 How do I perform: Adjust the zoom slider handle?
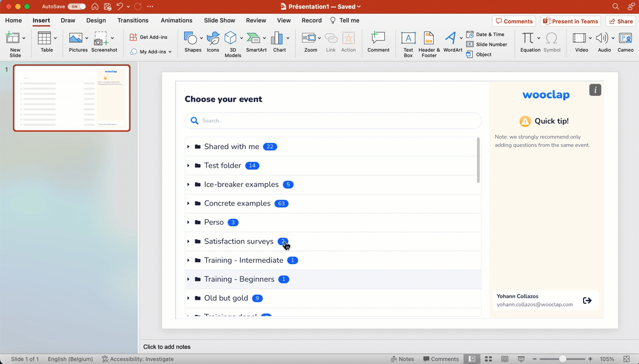tap(562, 359)
